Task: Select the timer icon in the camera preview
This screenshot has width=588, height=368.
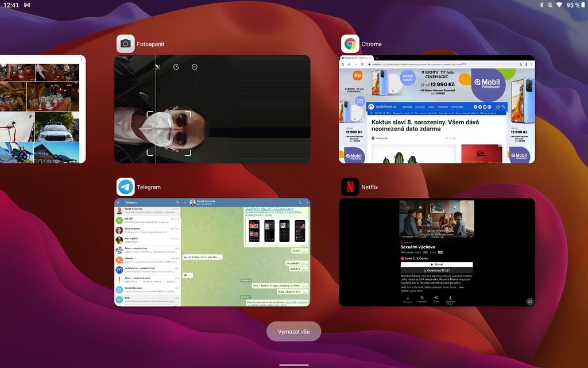Action: [176, 67]
